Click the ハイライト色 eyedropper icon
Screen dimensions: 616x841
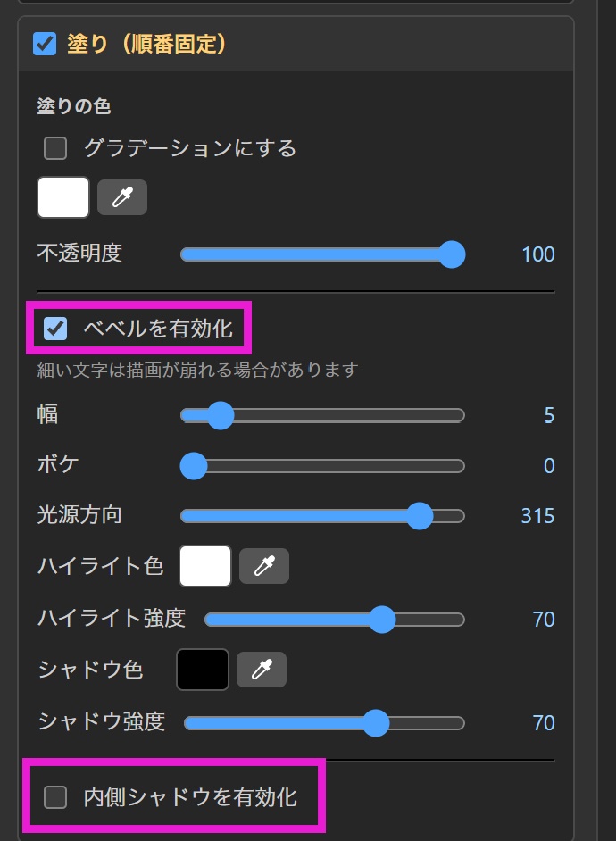264,566
